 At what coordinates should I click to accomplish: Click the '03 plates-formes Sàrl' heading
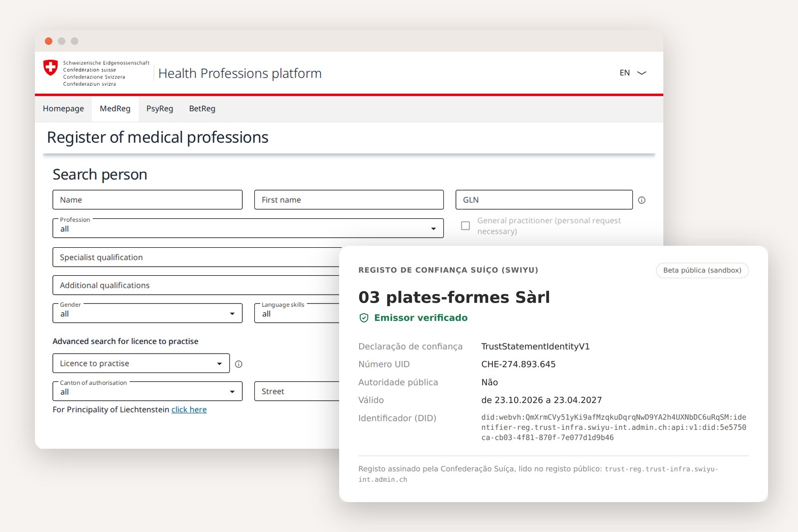click(x=454, y=297)
